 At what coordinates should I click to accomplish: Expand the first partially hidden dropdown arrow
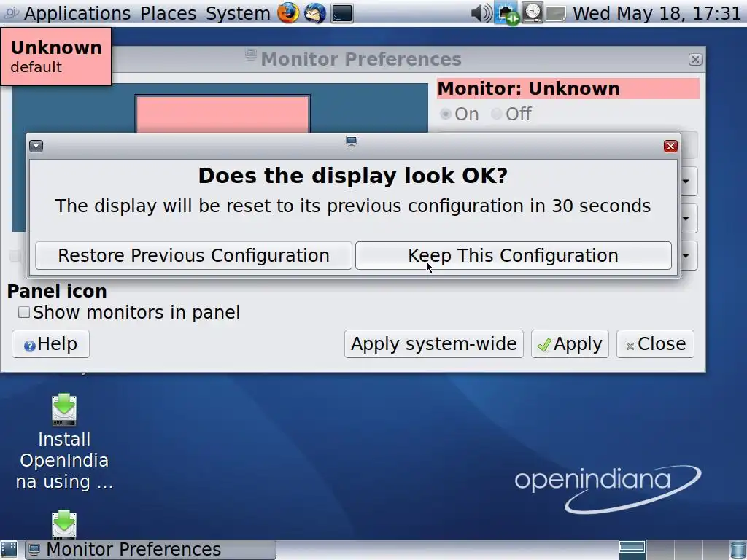(x=686, y=182)
